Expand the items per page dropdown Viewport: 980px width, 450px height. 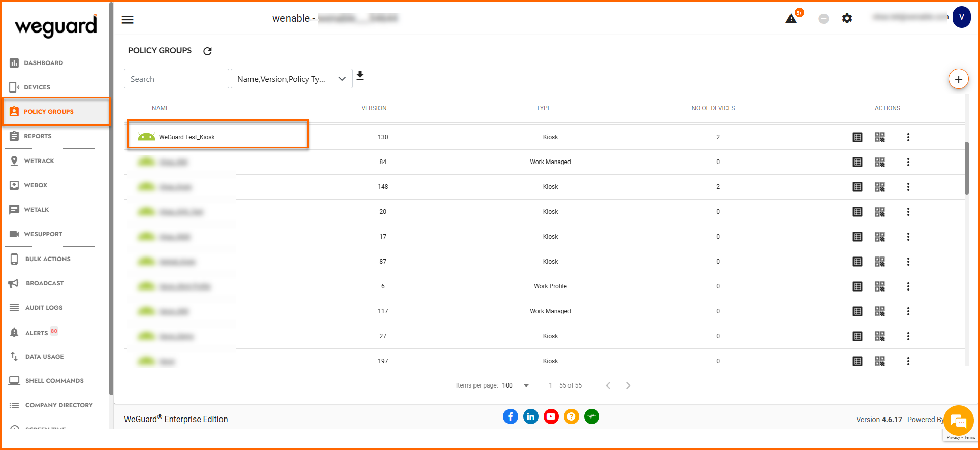516,385
